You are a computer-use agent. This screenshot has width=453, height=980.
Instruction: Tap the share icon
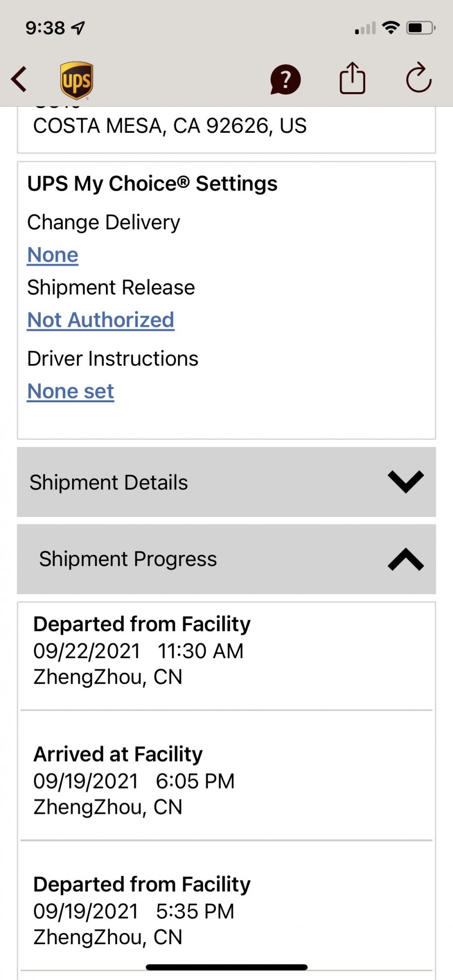point(352,78)
